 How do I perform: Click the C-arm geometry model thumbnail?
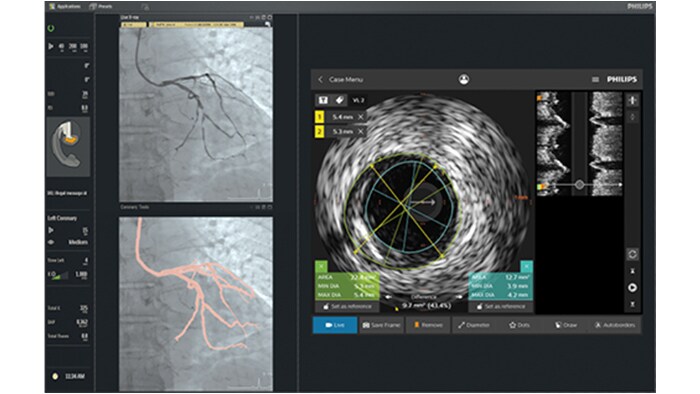tap(68, 147)
